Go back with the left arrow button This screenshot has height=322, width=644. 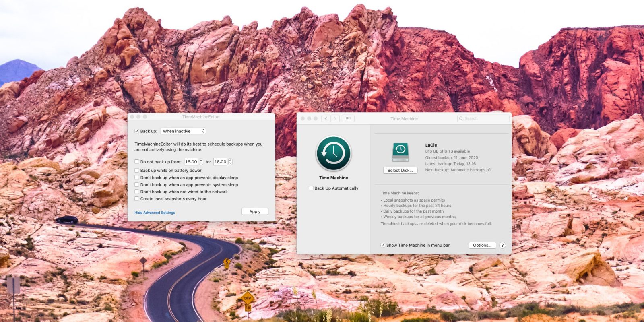tap(326, 118)
